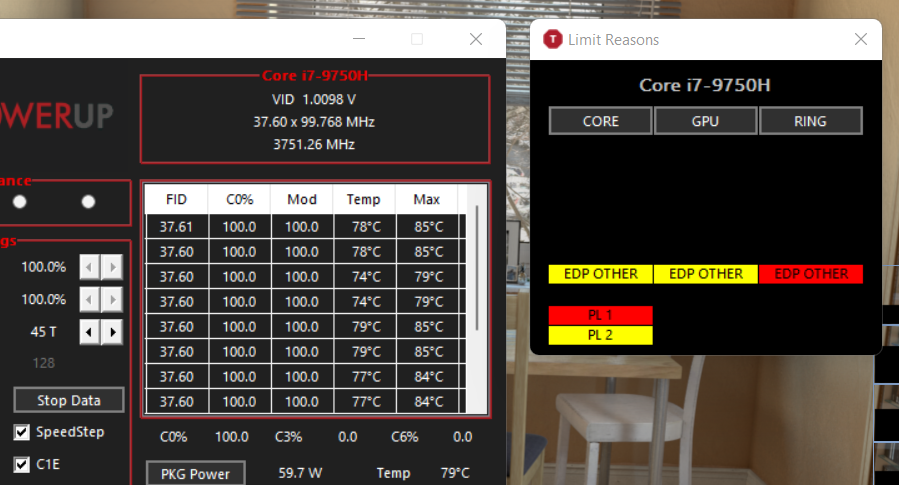Click the Max column header
This screenshot has height=485, width=899.
[x=427, y=200]
